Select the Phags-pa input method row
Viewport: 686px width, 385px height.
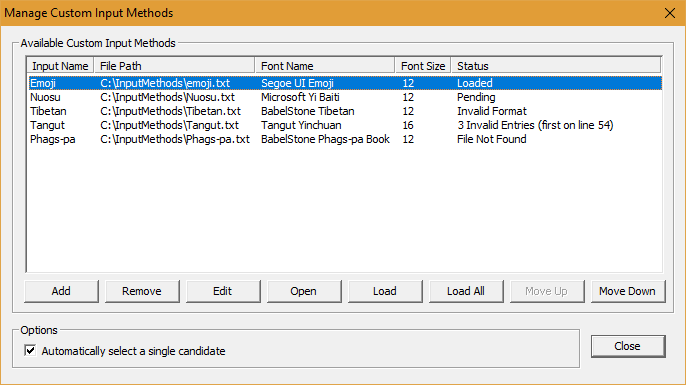(345, 139)
